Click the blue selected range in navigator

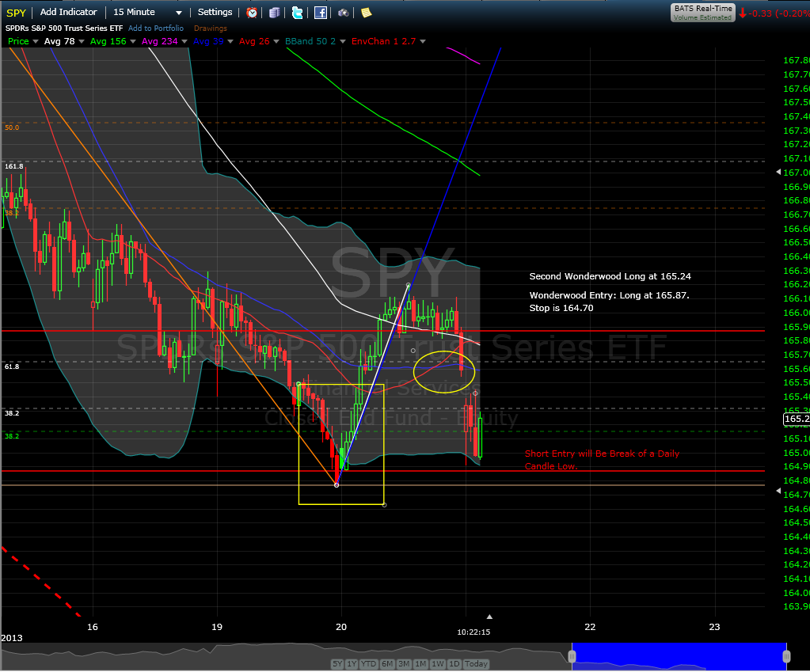coord(679,655)
